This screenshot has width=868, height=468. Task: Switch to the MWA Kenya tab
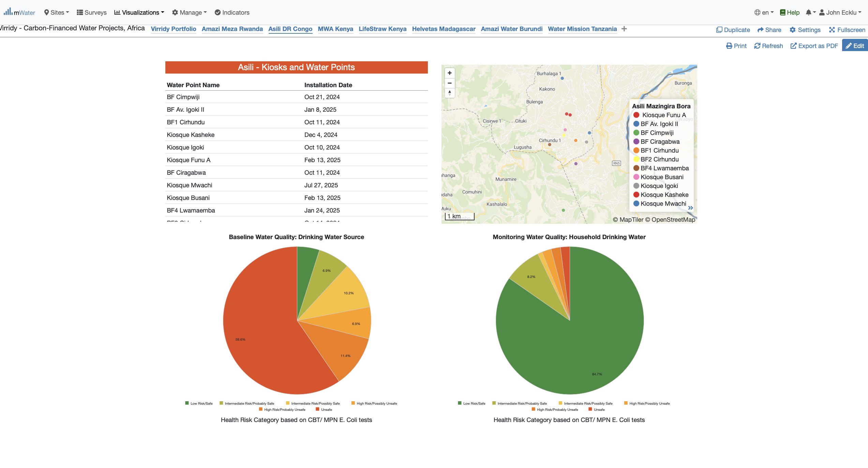335,29
